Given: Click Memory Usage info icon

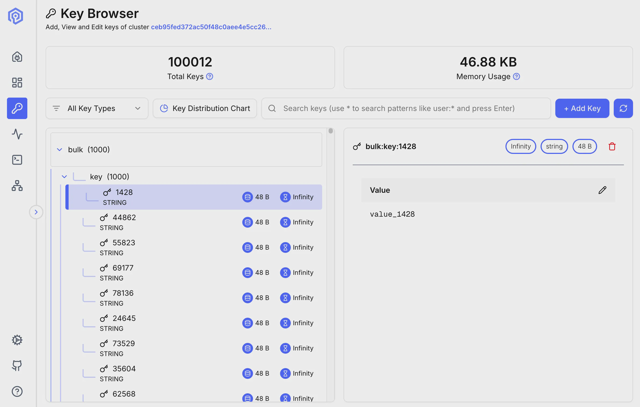Looking at the screenshot, I should (516, 76).
